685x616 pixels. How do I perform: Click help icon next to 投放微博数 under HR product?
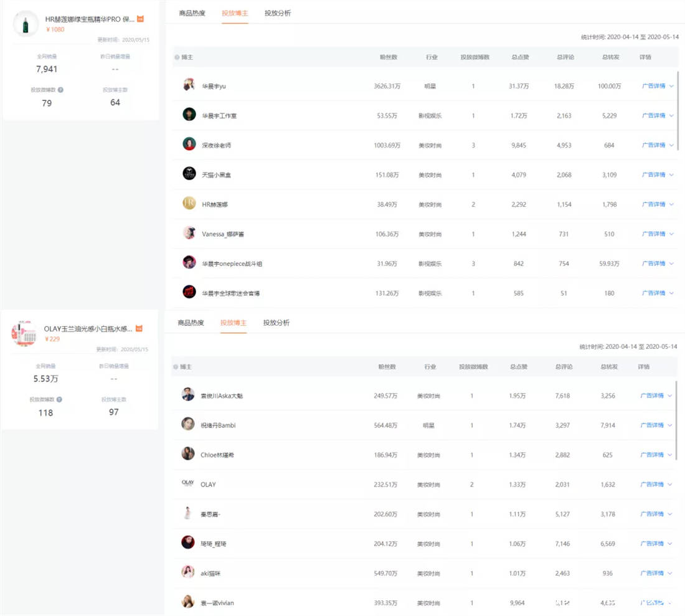(x=60, y=90)
